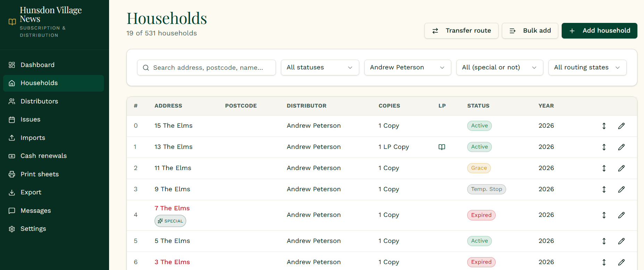Open Print sheets

pos(53,174)
